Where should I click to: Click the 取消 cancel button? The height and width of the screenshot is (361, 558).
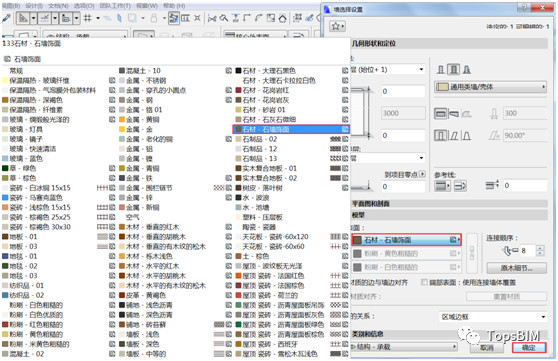click(487, 347)
